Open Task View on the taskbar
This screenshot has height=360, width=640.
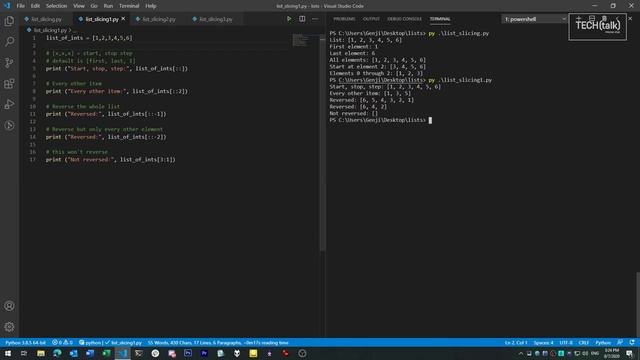click(24, 353)
